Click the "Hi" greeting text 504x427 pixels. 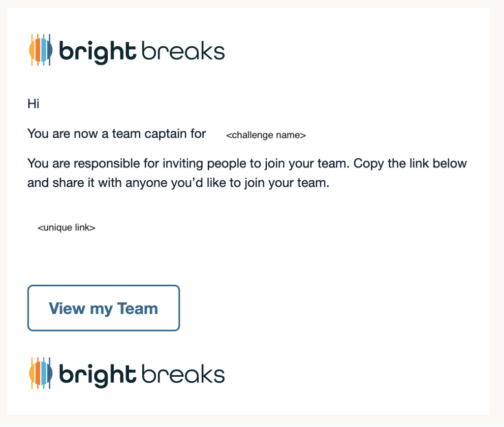pos(33,104)
